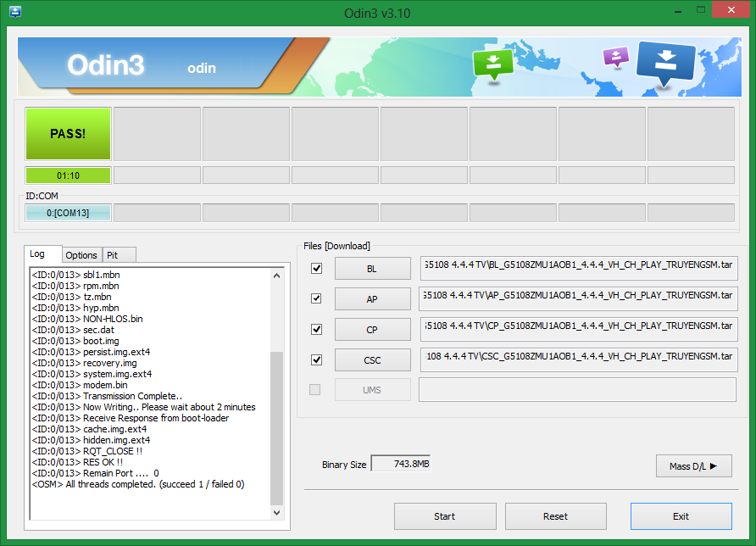The height and width of the screenshot is (546, 756).
Task: Minimize the Odin3 window
Action: coord(678,10)
